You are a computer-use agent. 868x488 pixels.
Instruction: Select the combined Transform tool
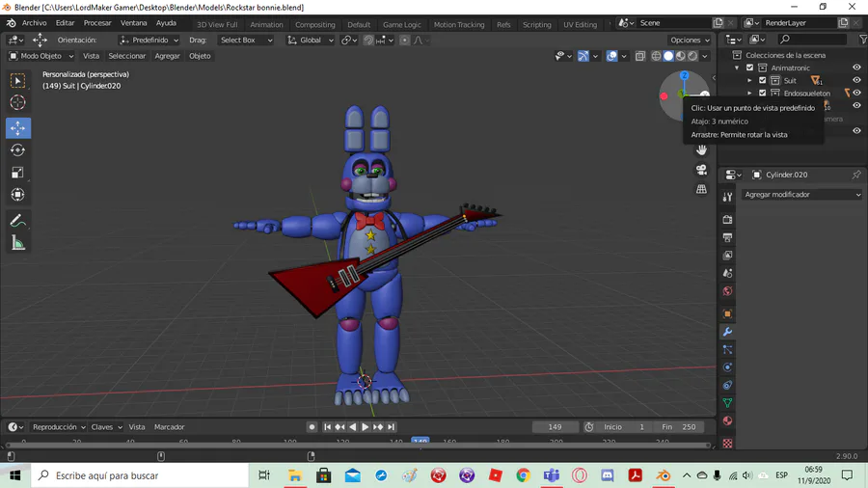pos(17,194)
